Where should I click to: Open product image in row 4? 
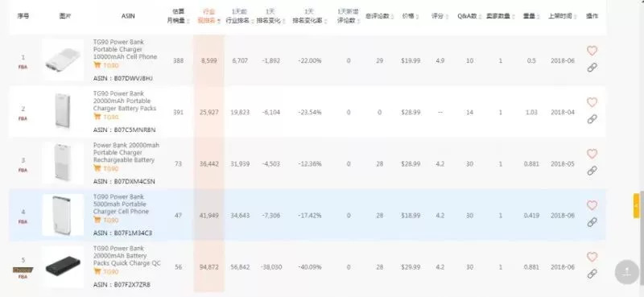tap(63, 215)
